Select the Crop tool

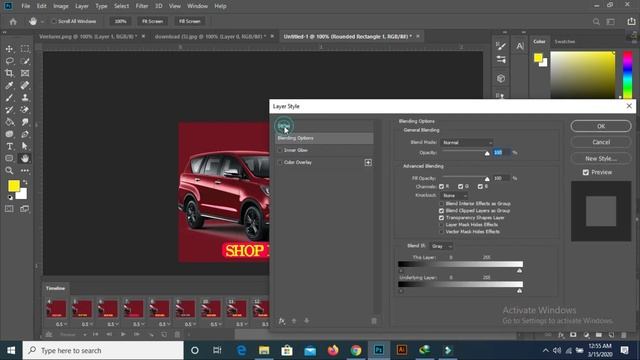point(9,73)
